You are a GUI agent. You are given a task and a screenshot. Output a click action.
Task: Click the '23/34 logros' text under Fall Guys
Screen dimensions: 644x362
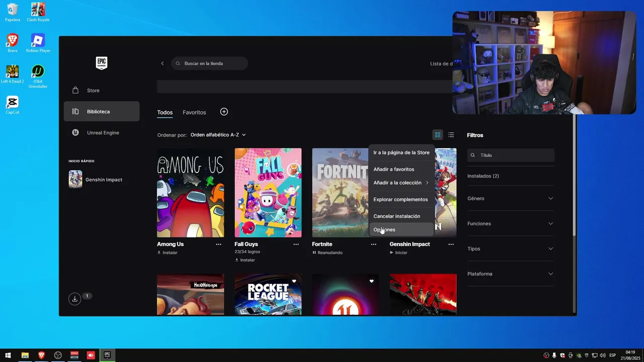pos(247,252)
